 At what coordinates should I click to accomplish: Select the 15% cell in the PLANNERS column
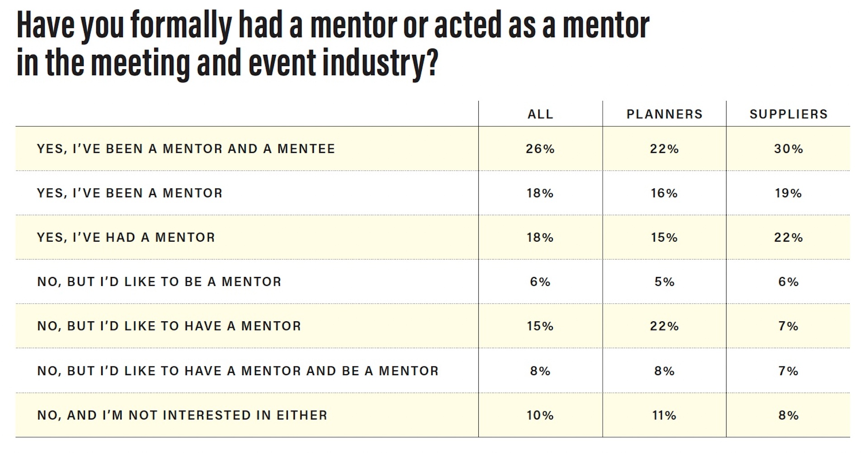(x=664, y=238)
